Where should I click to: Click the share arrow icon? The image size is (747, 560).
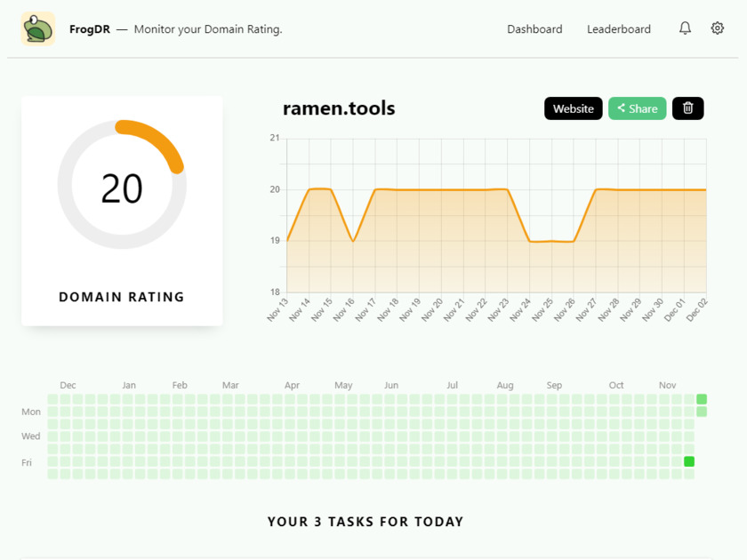coord(622,108)
